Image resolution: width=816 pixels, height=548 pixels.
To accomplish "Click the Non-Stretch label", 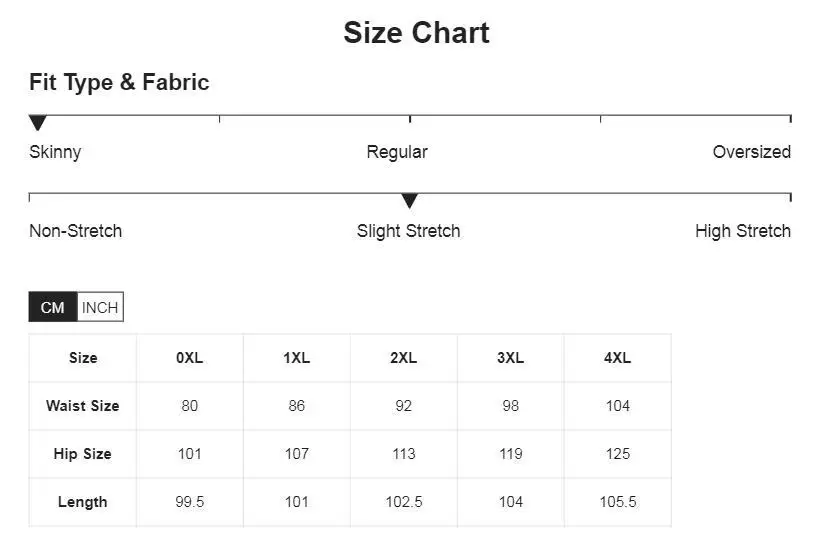I will pyautogui.click(x=75, y=231).
